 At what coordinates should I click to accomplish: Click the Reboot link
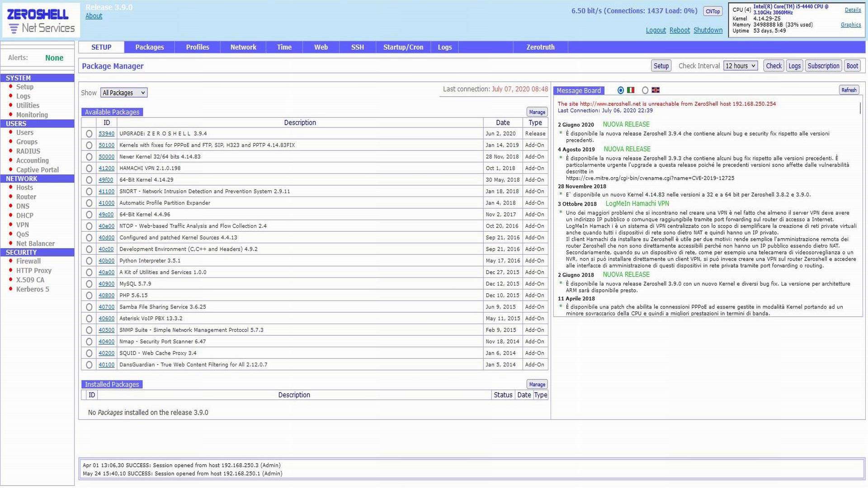(x=679, y=30)
